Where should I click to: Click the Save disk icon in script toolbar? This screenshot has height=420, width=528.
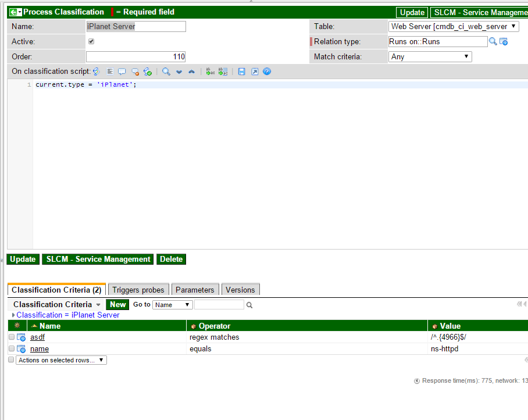pos(241,72)
